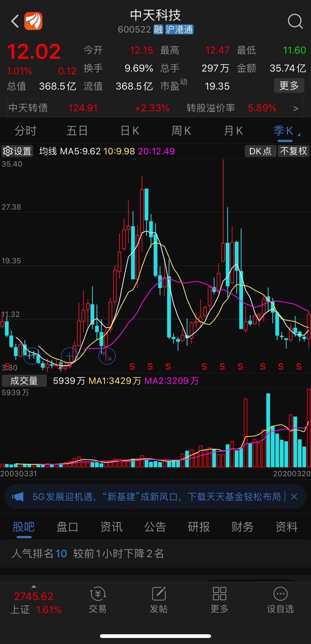Select the 盘口 tab
Image resolution: width=311 pixels, height=644 pixels.
click(67, 527)
